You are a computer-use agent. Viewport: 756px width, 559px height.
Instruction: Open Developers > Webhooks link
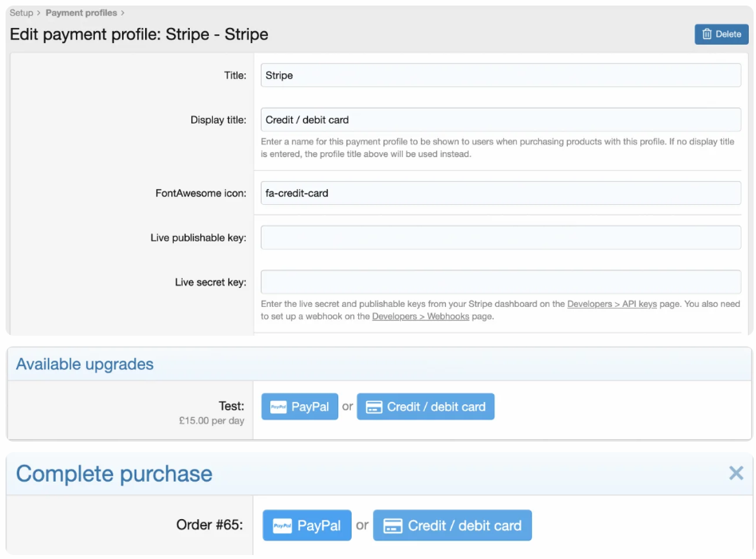pos(420,317)
